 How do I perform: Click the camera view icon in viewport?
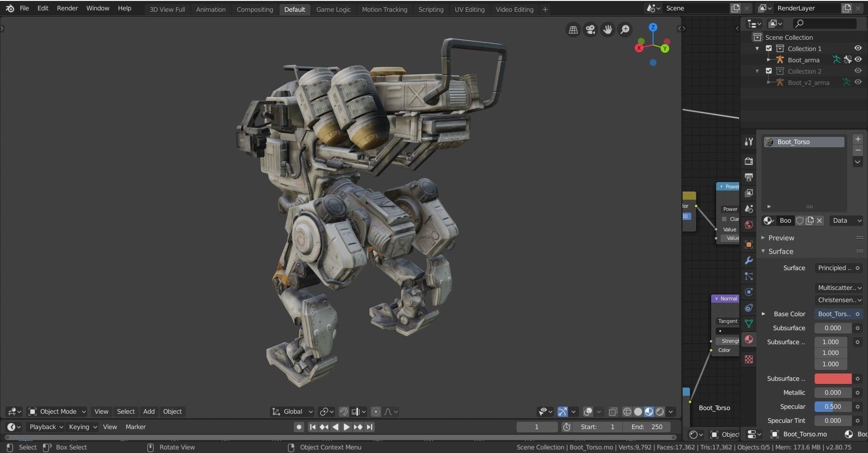coord(590,30)
